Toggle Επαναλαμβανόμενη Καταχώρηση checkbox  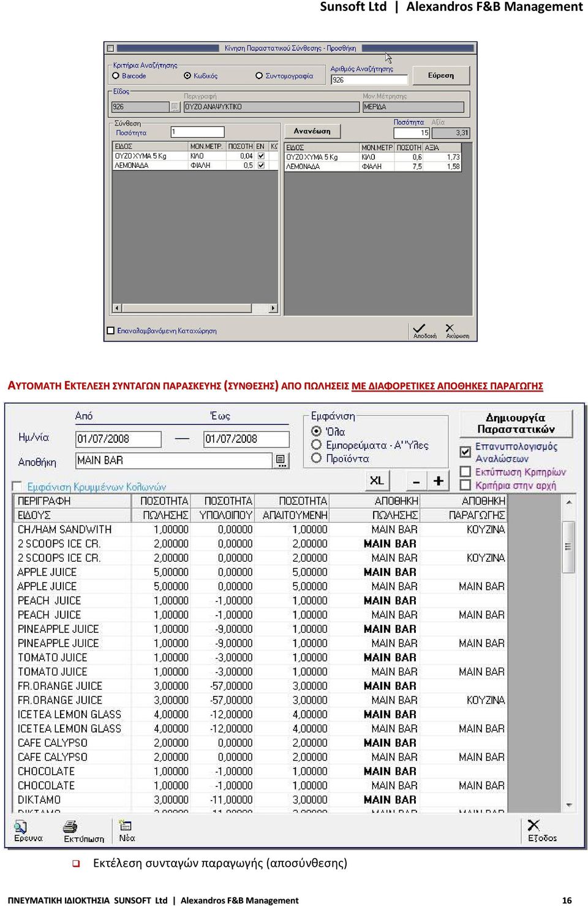pos(111,331)
